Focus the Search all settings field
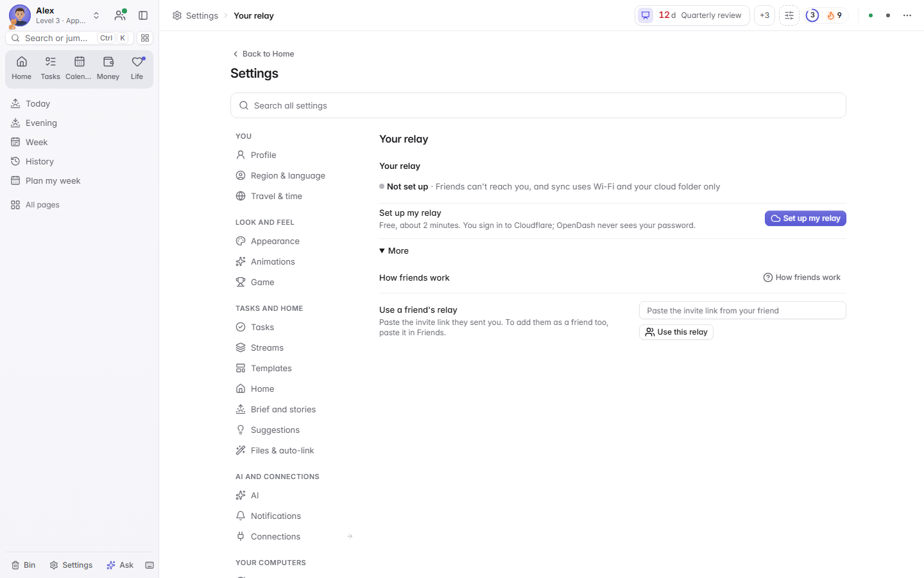 pos(538,105)
